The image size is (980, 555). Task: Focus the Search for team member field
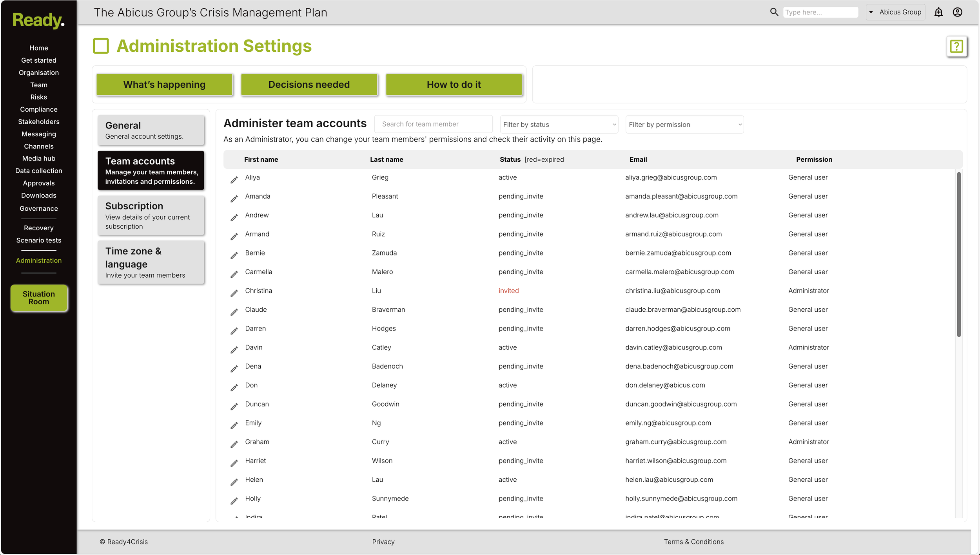pyautogui.click(x=433, y=124)
